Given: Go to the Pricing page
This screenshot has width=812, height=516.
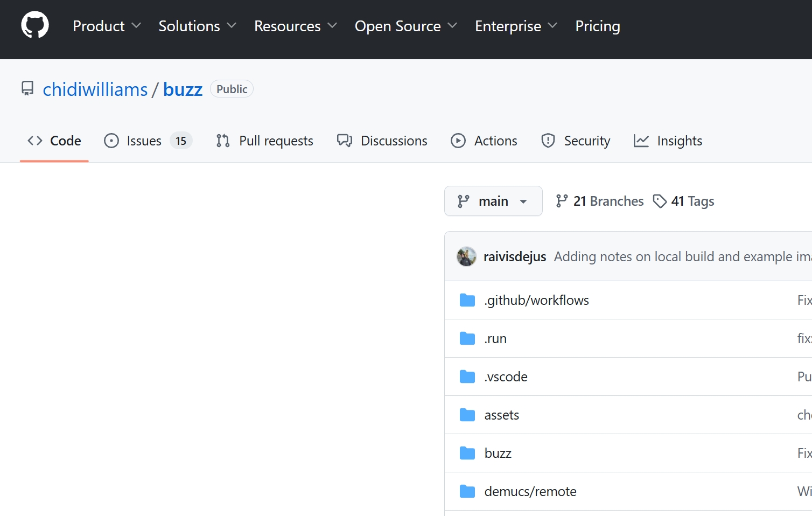Looking at the screenshot, I should (597, 26).
